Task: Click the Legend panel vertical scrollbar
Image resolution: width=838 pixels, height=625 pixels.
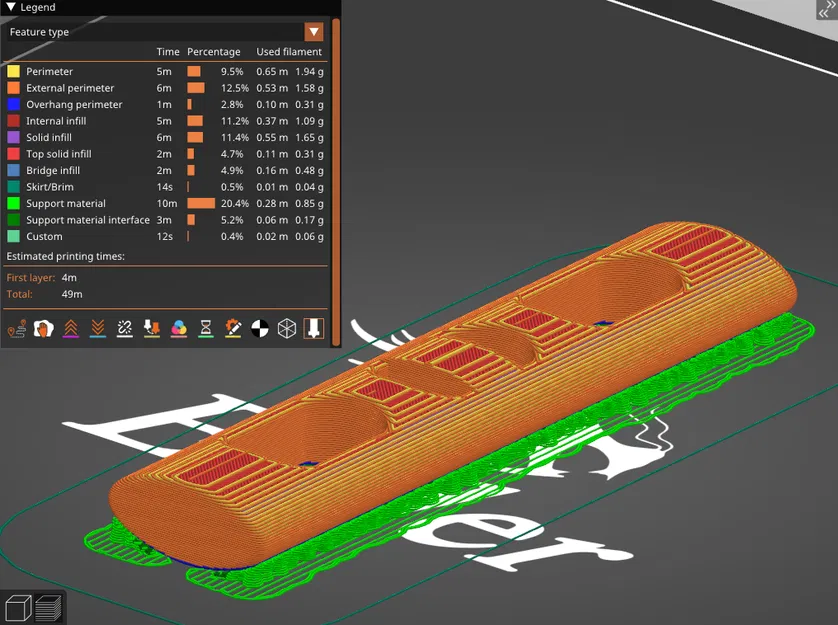Action: [x=336, y=182]
